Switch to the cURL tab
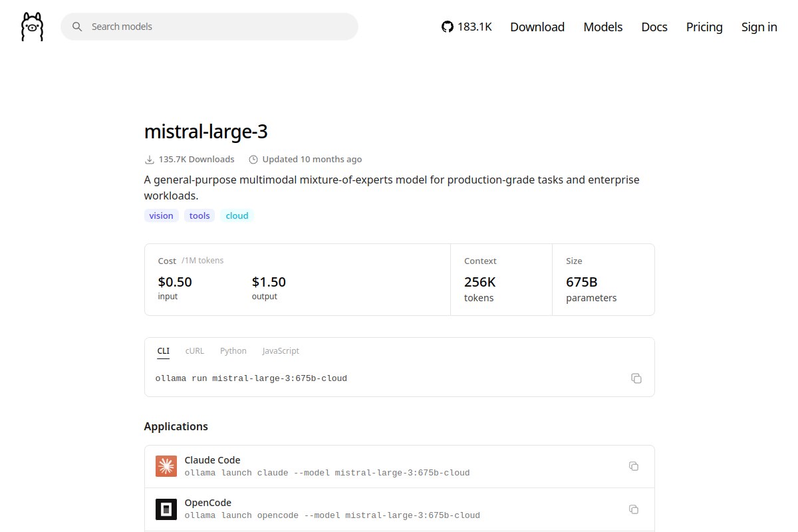This screenshot has width=798, height=532. (x=195, y=351)
